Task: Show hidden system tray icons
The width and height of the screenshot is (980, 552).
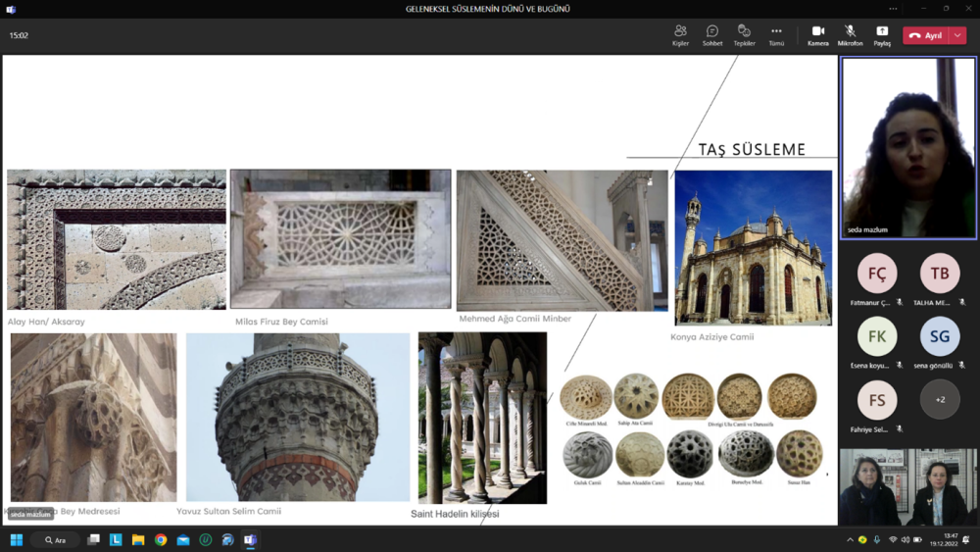Action: click(850, 540)
